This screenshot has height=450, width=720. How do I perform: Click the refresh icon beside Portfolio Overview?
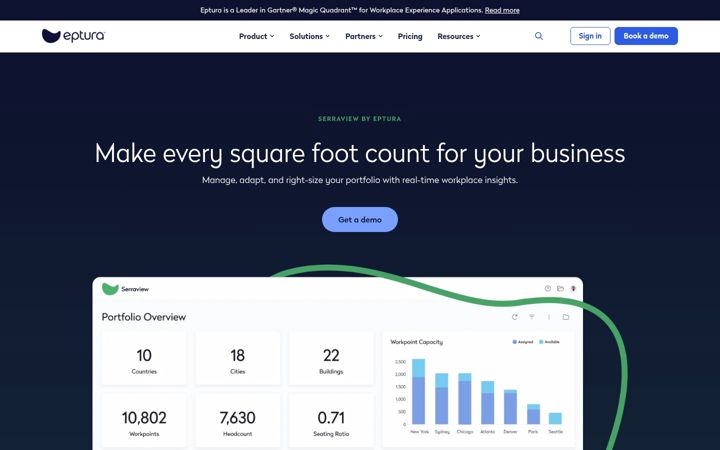pos(514,317)
